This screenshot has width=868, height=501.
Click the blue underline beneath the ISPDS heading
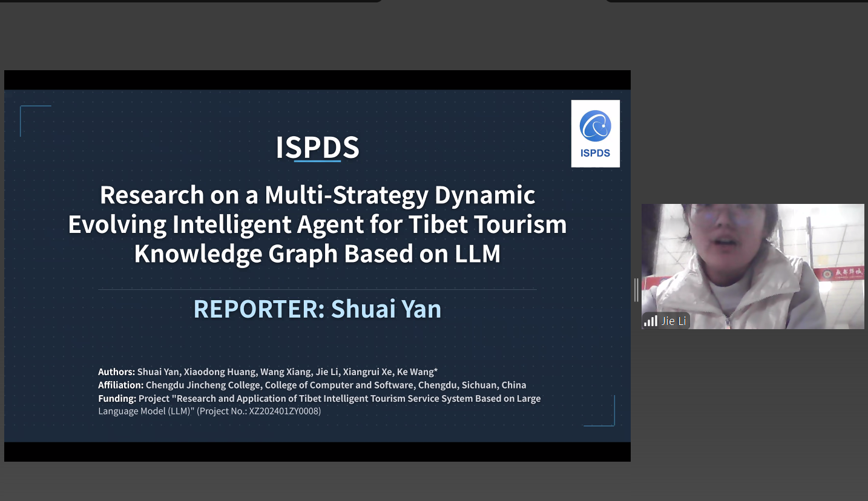click(317, 162)
